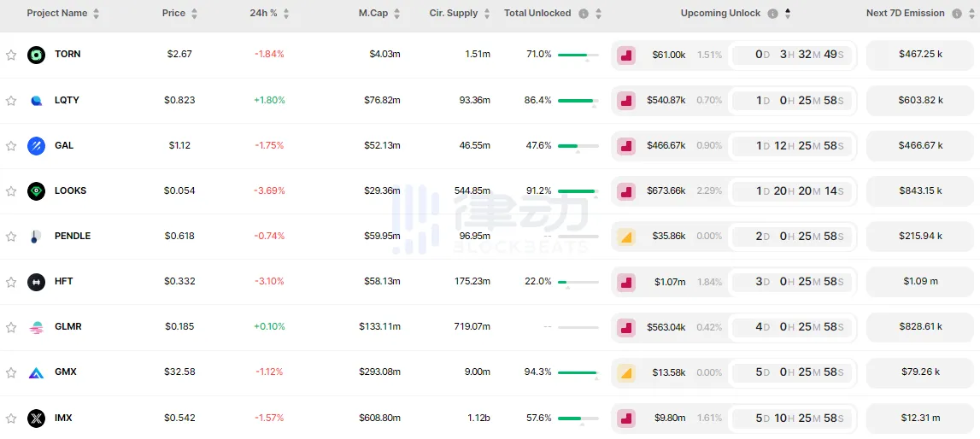The image size is (980, 439).
Task: Toggle the favorite star for TORN
Action: click(11, 55)
